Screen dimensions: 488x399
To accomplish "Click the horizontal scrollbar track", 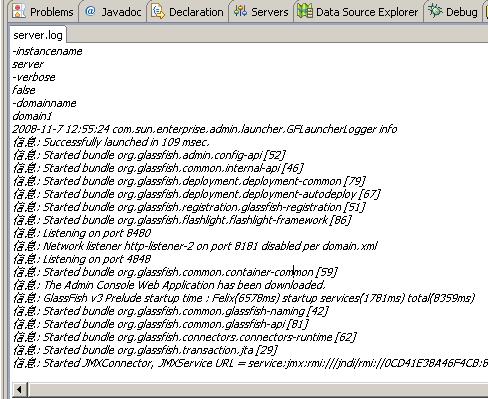I will tap(258, 389).
